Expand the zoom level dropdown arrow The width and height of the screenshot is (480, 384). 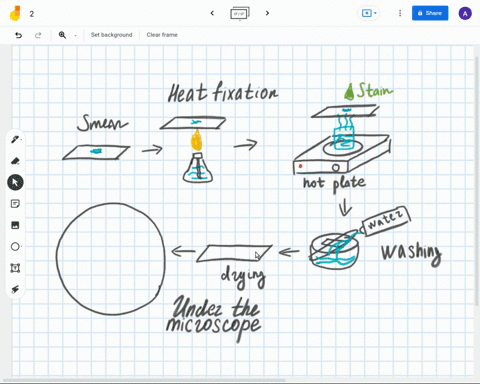coord(75,35)
